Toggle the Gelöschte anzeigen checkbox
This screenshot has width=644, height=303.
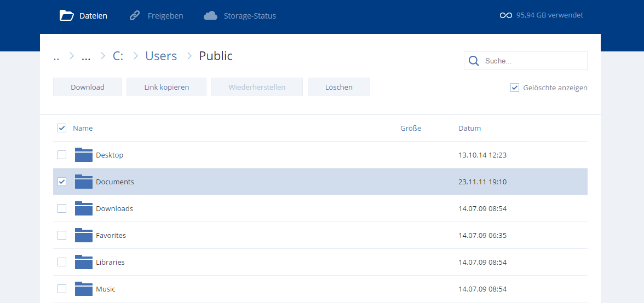515,88
